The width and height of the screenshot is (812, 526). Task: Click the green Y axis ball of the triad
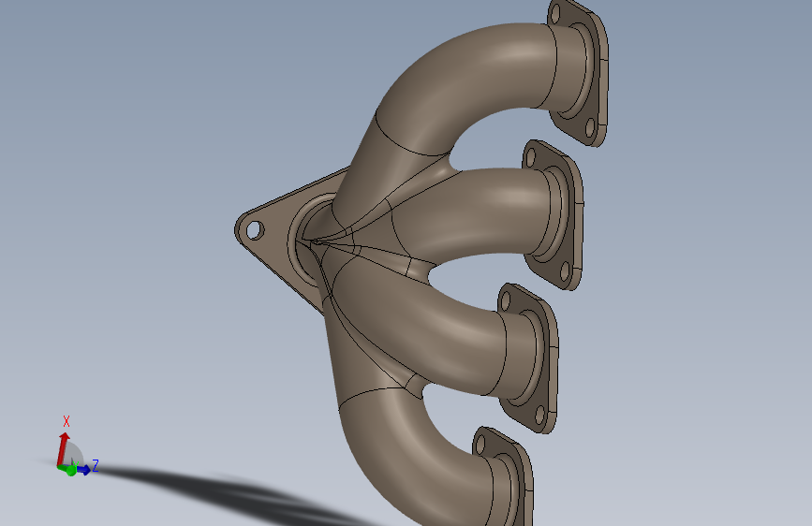(71, 471)
